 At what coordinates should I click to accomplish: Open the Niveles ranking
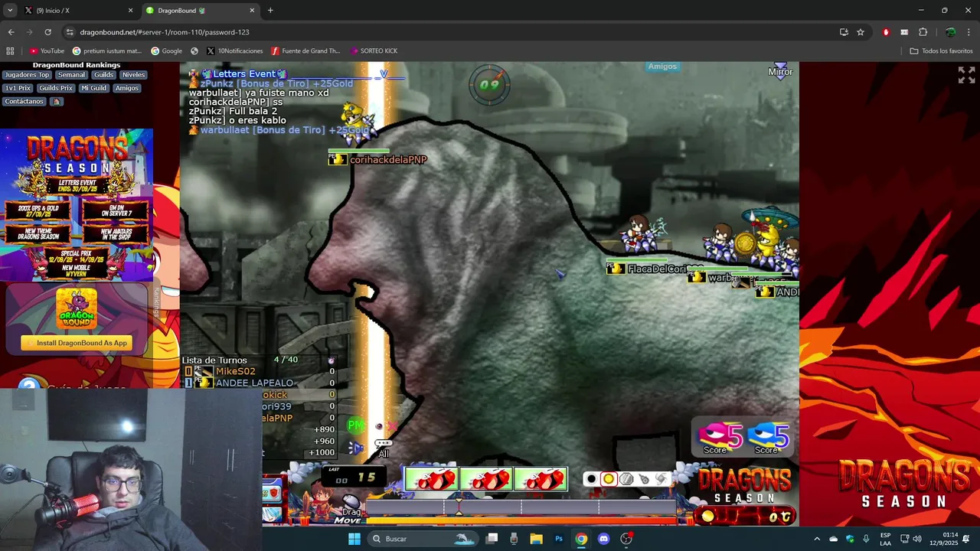[133, 75]
